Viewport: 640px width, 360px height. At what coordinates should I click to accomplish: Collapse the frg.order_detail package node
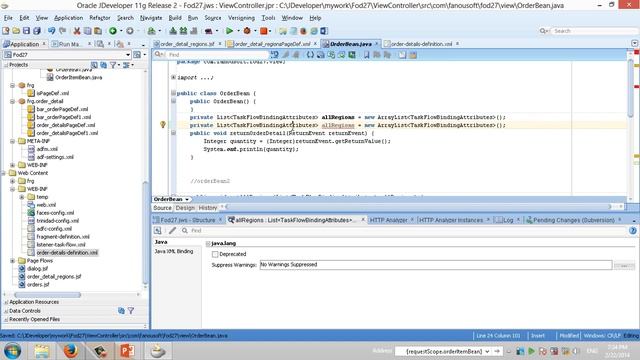coord(13,101)
